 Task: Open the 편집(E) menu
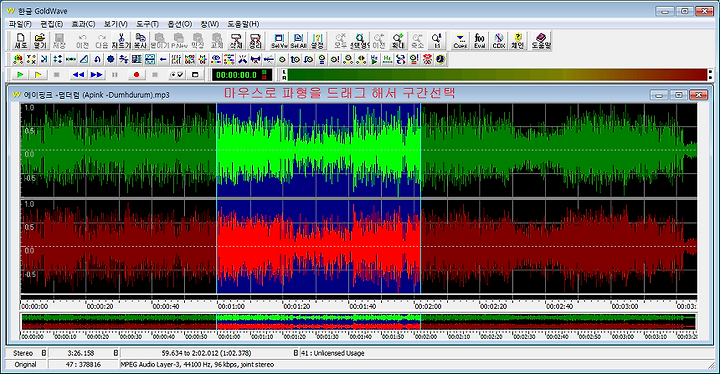(x=51, y=24)
